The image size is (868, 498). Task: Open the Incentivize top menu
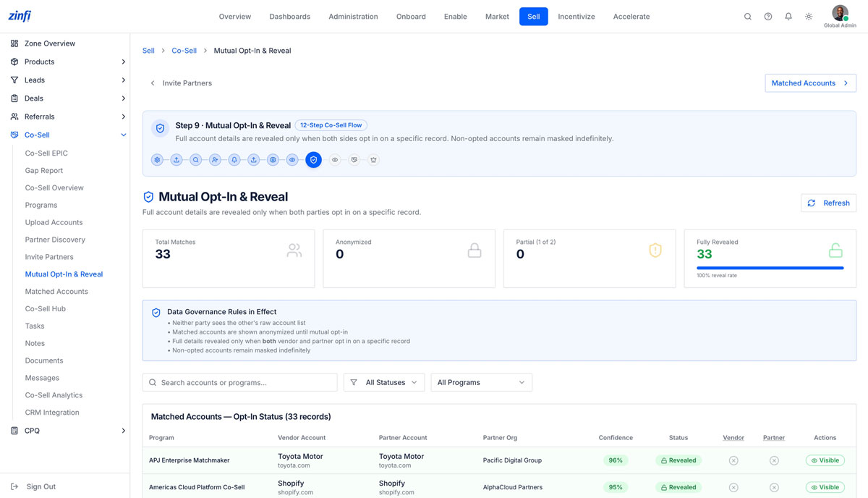pos(576,17)
